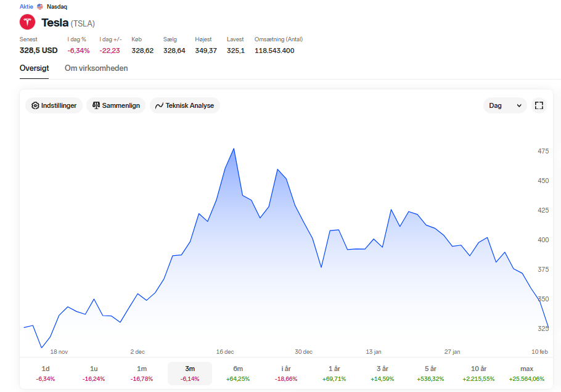Click the Lavest column label
This screenshot has height=392, width=561.
[x=235, y=39]
